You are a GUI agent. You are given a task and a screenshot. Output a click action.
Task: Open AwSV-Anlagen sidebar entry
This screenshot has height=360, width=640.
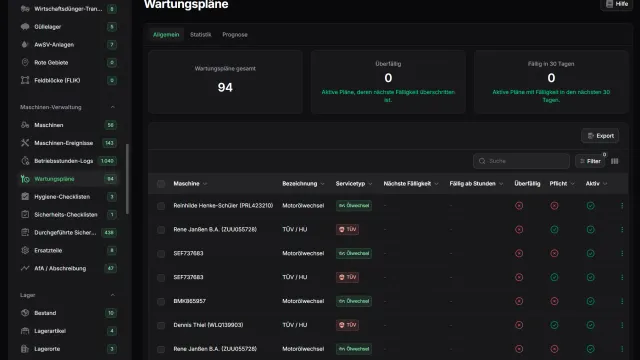68,44
